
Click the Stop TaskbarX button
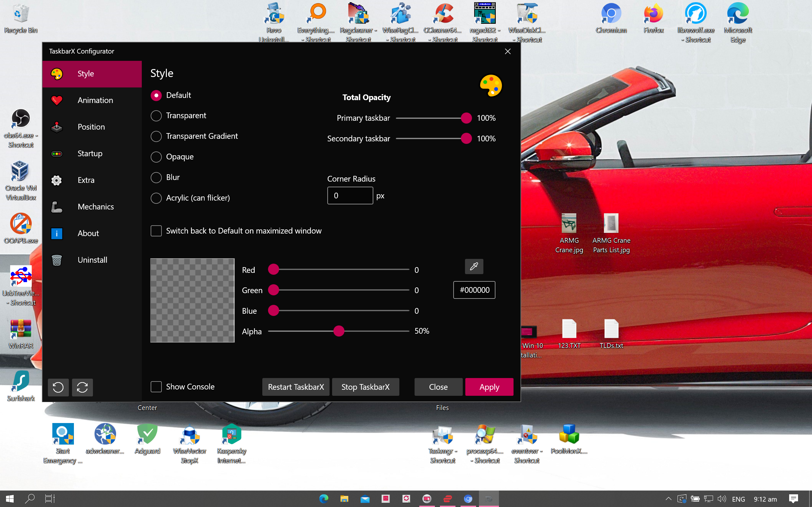365,387
